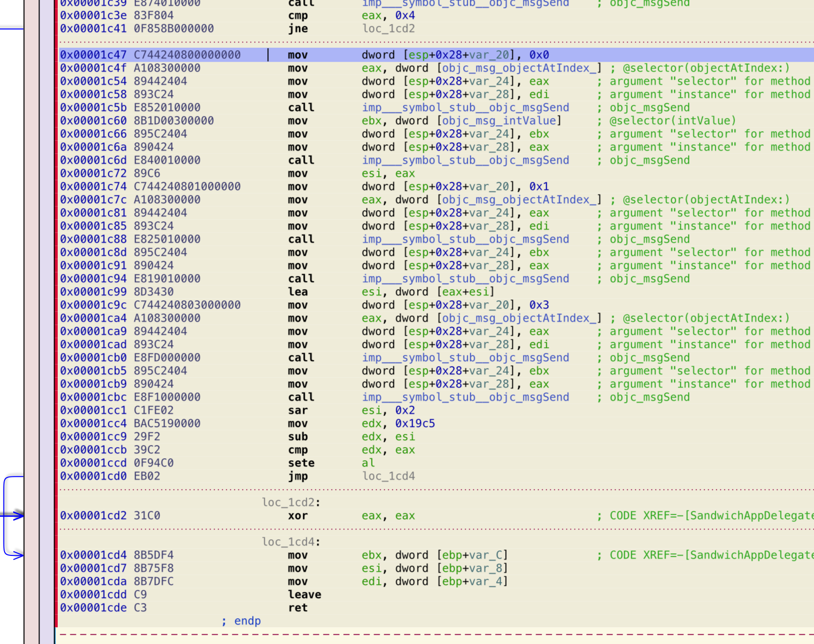
Task: Follow the objc_msgSend stub call at 0x00001cbc
Action: tap(465, 397)
